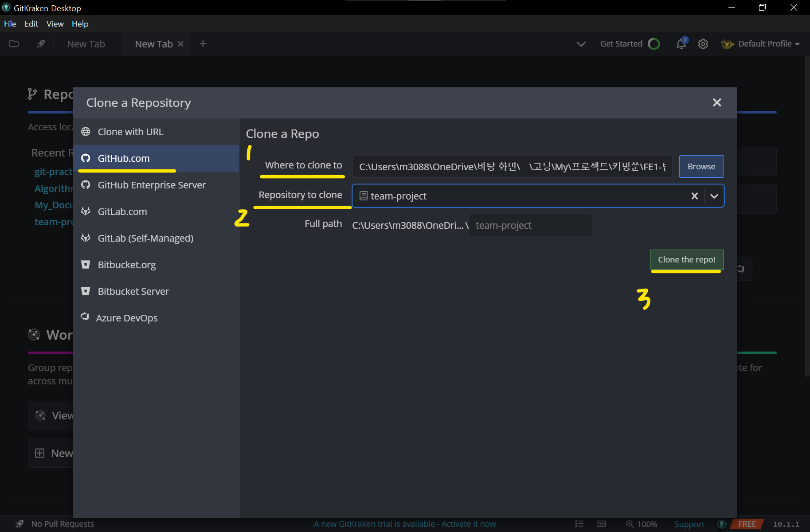This screenshot has width=810, height=532.
Task: Click the Azure DevOps icon
Action: click(x=85, y=317)
